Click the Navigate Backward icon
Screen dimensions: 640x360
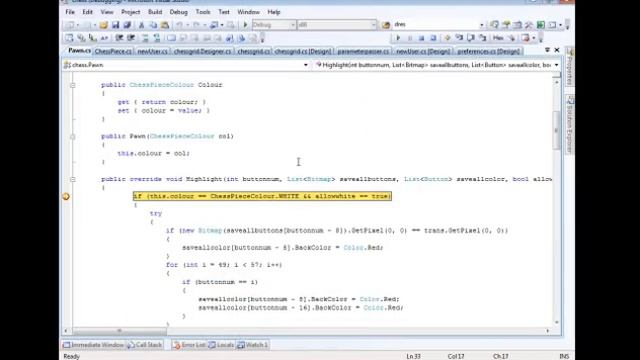click(214, 25)
